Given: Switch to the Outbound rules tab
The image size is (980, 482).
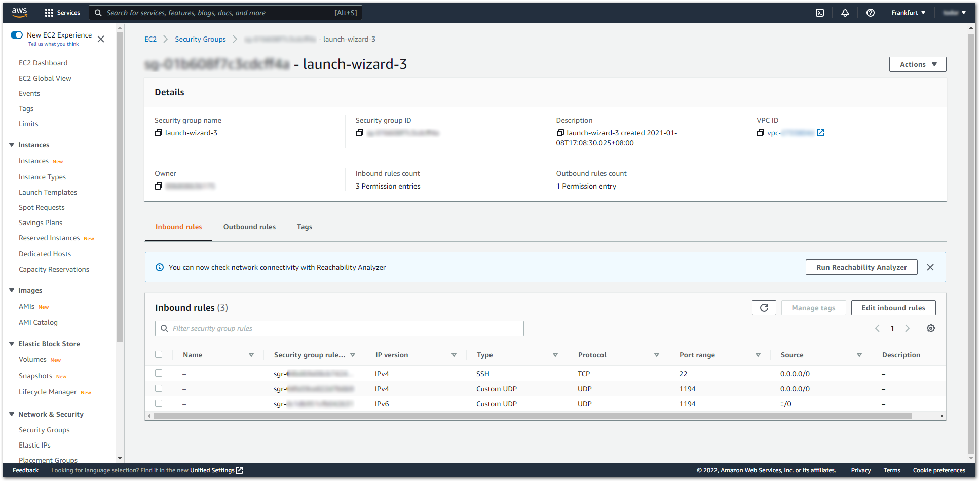Looking at the screenshot, I should pyautogui.click(x=249, y=227).
